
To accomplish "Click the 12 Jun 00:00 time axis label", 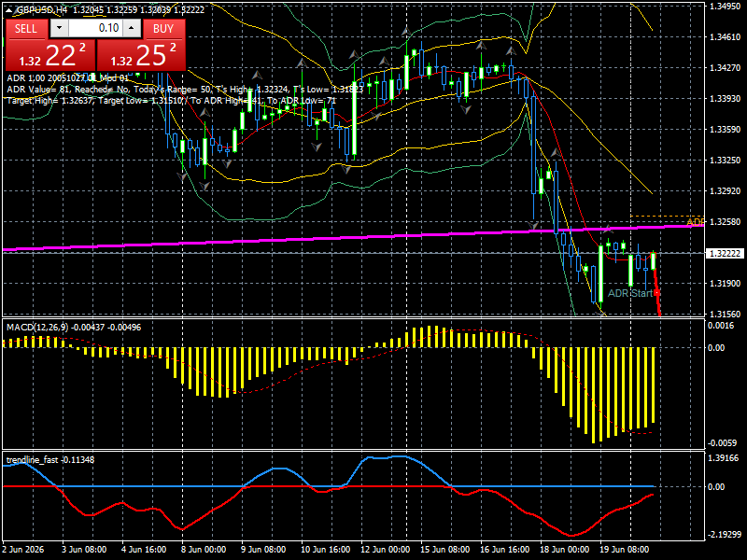I will (385, 549).
